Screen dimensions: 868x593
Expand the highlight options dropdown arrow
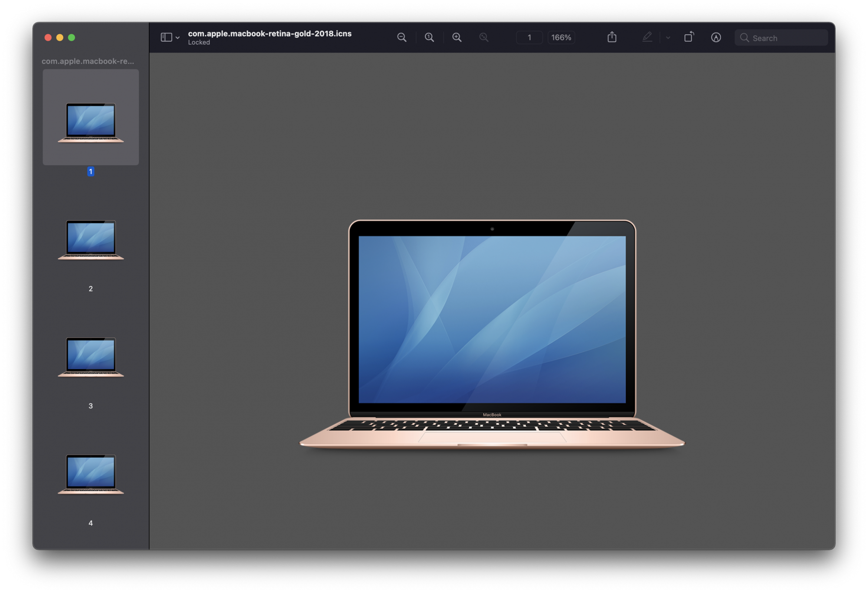tap(668, 38)
